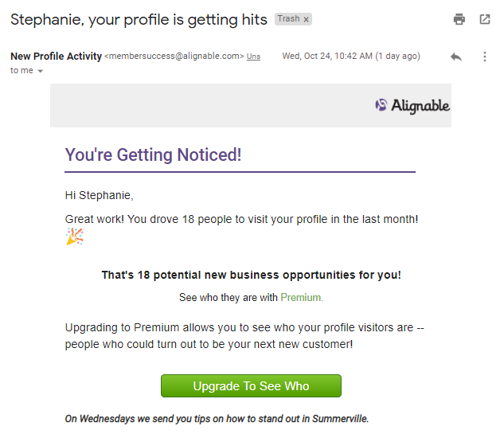Click the Wed, Oct 24 timestamp
The height and width of the screenshot is (438, 504).
click(x=350, y=57)
